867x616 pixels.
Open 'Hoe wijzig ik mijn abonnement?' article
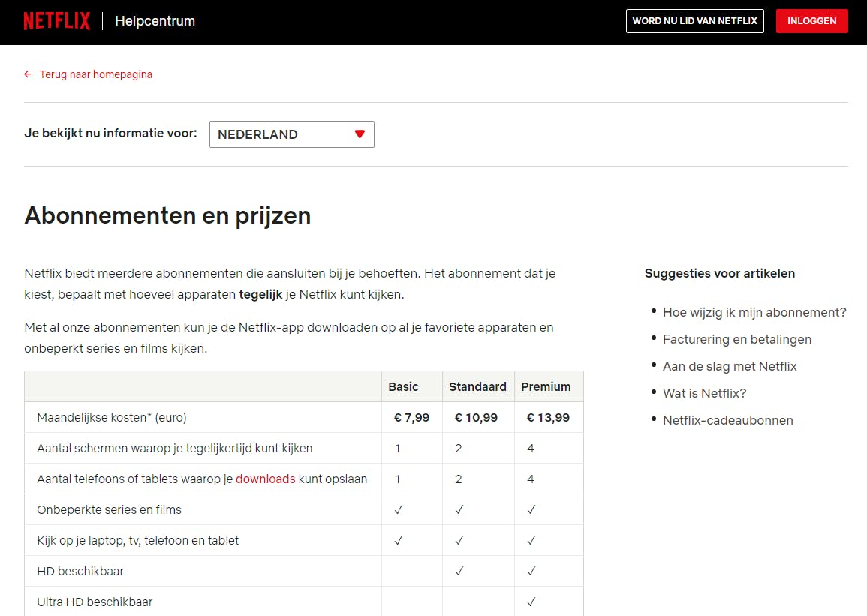(x=754, y=312)
